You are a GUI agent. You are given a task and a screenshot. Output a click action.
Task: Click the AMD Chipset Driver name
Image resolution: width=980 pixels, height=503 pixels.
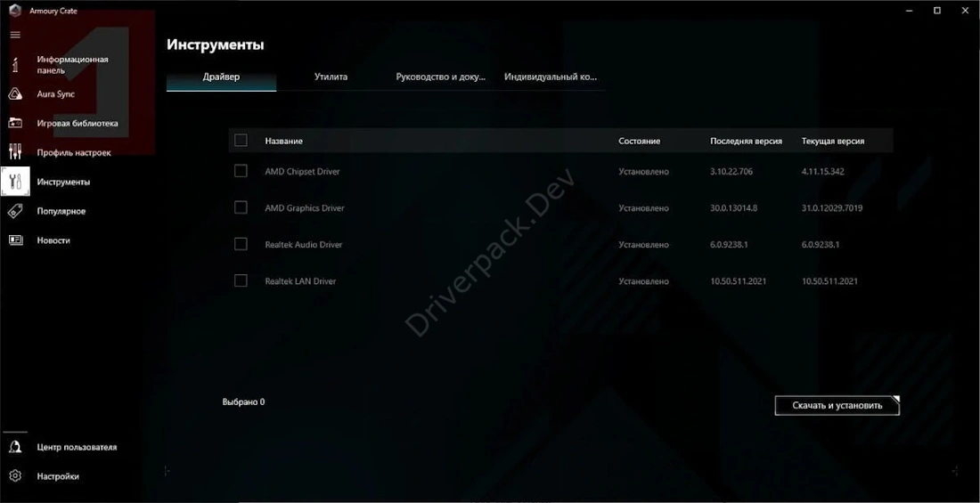(303, 171)
